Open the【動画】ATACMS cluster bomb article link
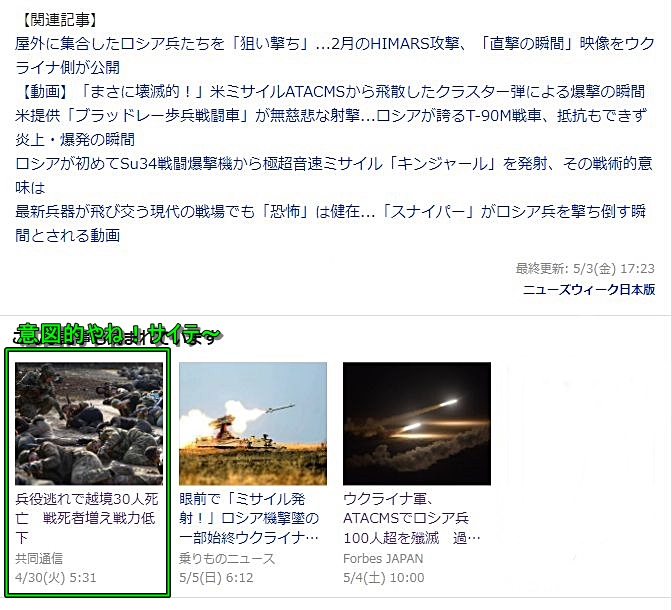672x610 pixels. (330, 92)
